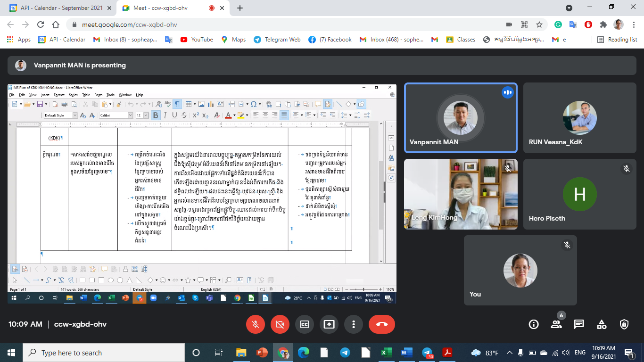Unmute microphone in Meet controls
The width and height of the screenshot is (644, 362).
coord(256,324)
